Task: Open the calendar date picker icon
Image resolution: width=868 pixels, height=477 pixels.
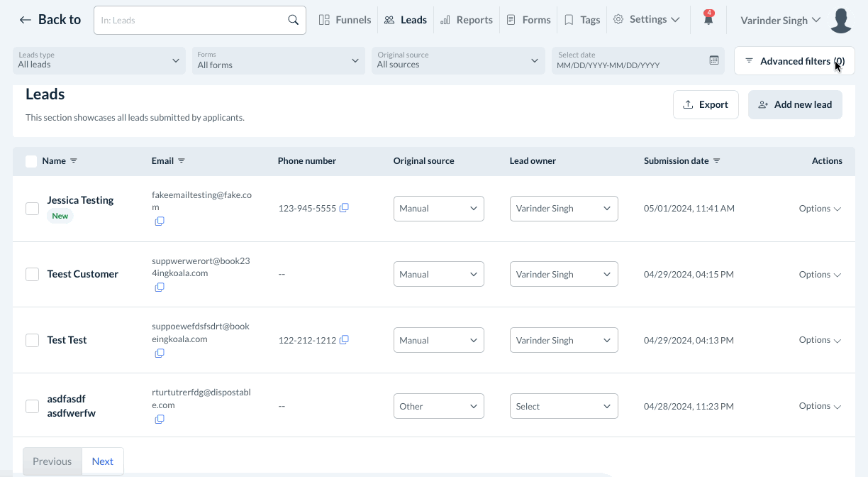Action: (714, 60)
